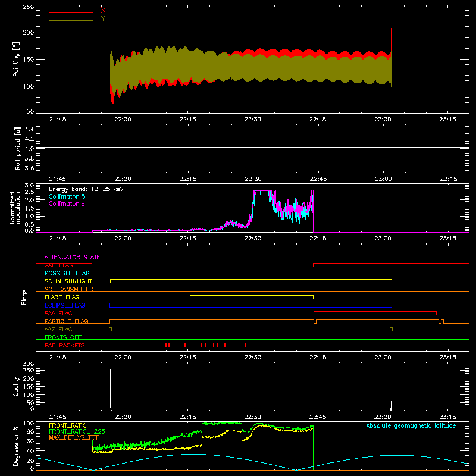
Task: Click the orange MAX_DET_VS_TOT legend label
Action: tap(73, 437)
